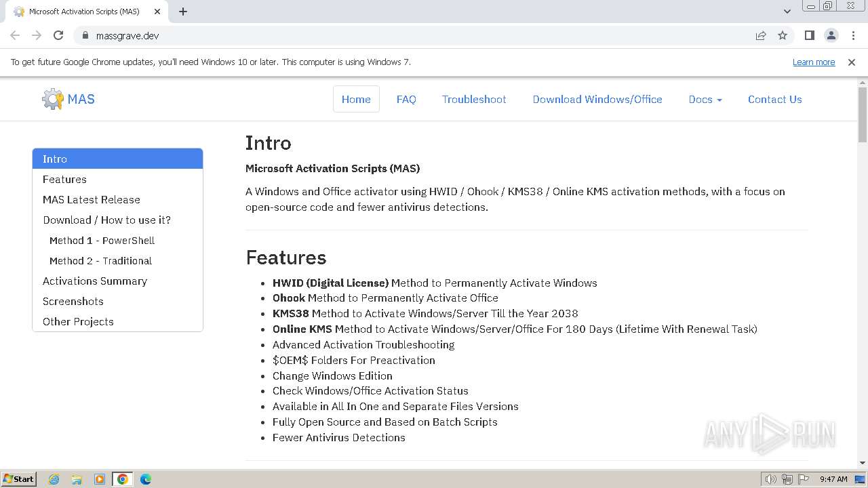
Task: Open the side panel icon
Action: [809, 35]
